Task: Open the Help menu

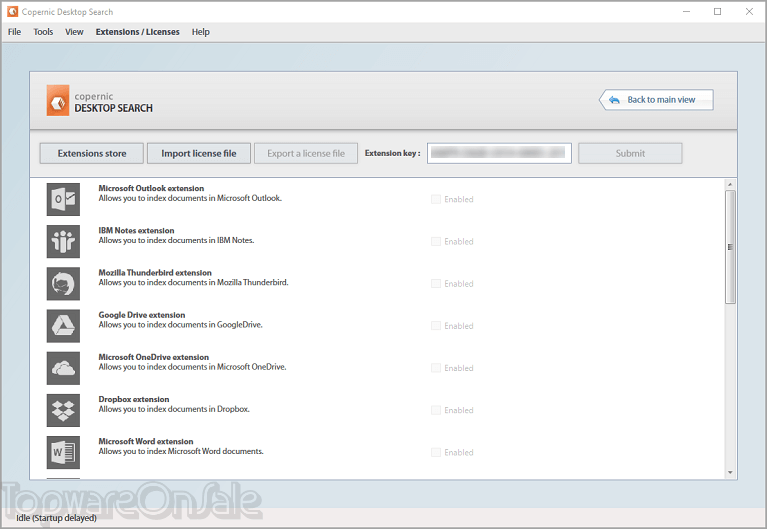Action: pyautogui.click(x=201, y=32)
